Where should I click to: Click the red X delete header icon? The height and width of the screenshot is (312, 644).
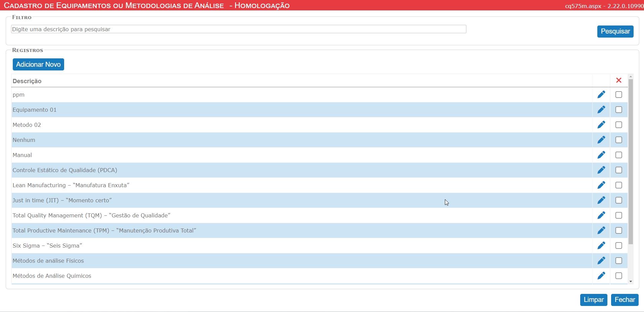pos(619,80)
